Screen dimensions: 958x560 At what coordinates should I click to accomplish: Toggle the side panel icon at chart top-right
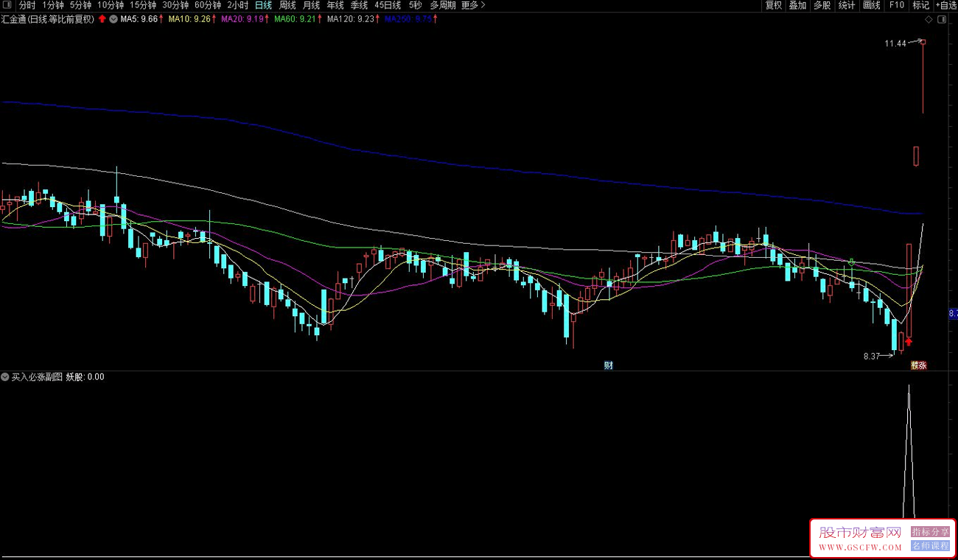click(942, 20)
